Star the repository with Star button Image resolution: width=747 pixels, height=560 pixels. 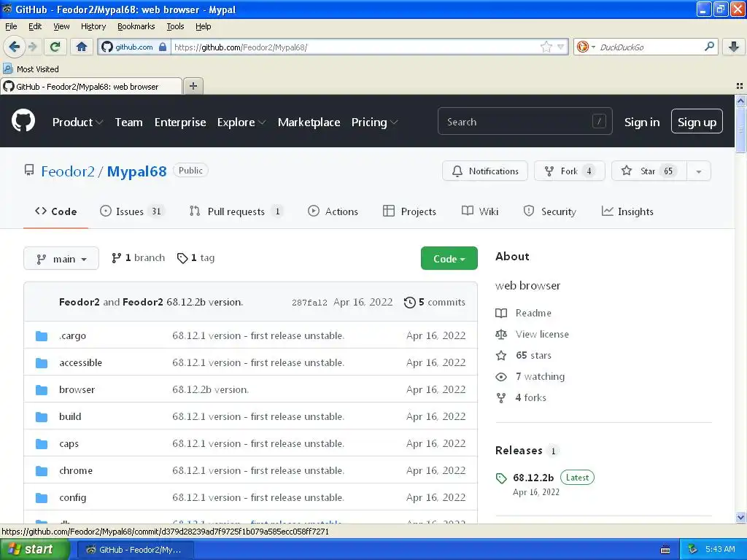pos(649,171)
